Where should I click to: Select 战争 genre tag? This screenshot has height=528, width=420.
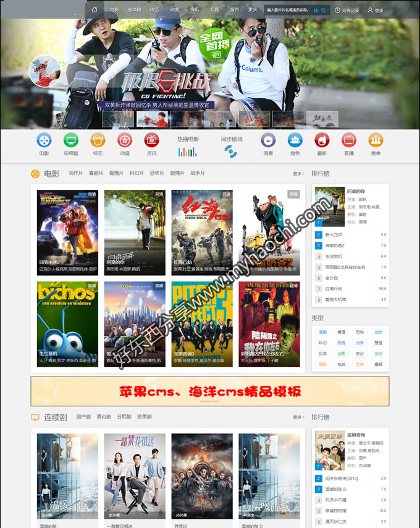coord(360,343)
